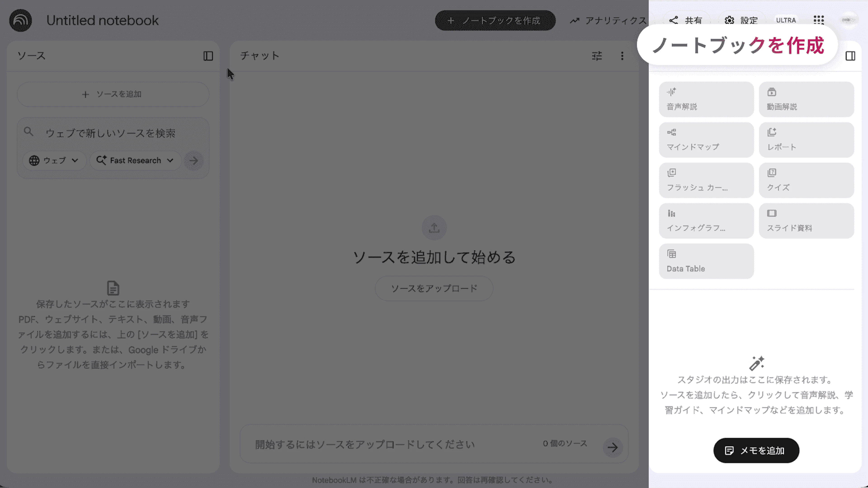Click the NotebookLM logo icon
Image resolution: width=868 pixels, height=488 pixels.
point(21,21)
